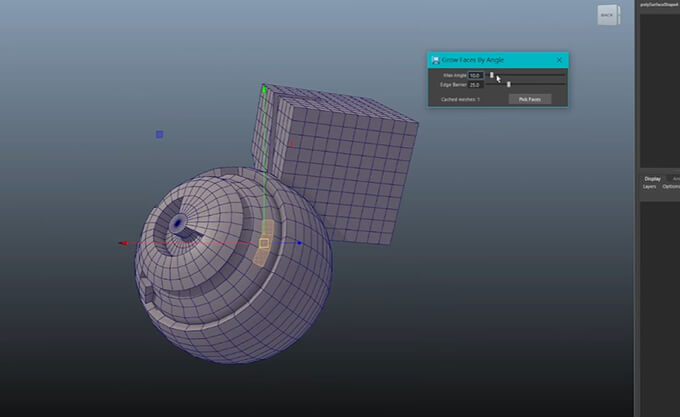680x417 pixels.
Task: Select the polySurfaceShape4 tab
Action: pos(659,4)
